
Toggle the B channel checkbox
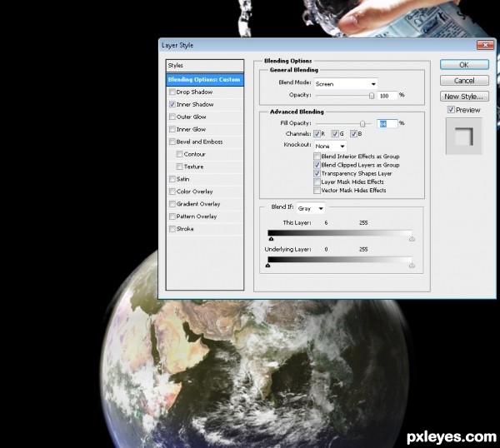[x=353, y=134]
